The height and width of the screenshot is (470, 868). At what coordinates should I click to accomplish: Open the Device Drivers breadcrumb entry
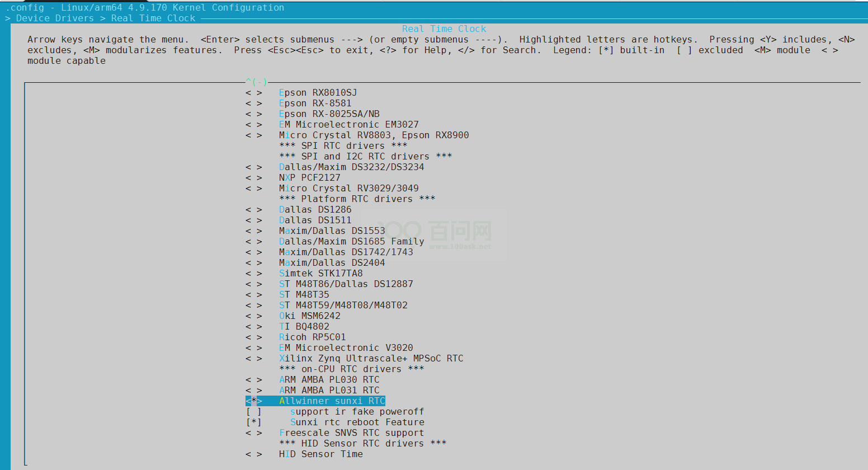pyautogui.click(x=54, y=18)
